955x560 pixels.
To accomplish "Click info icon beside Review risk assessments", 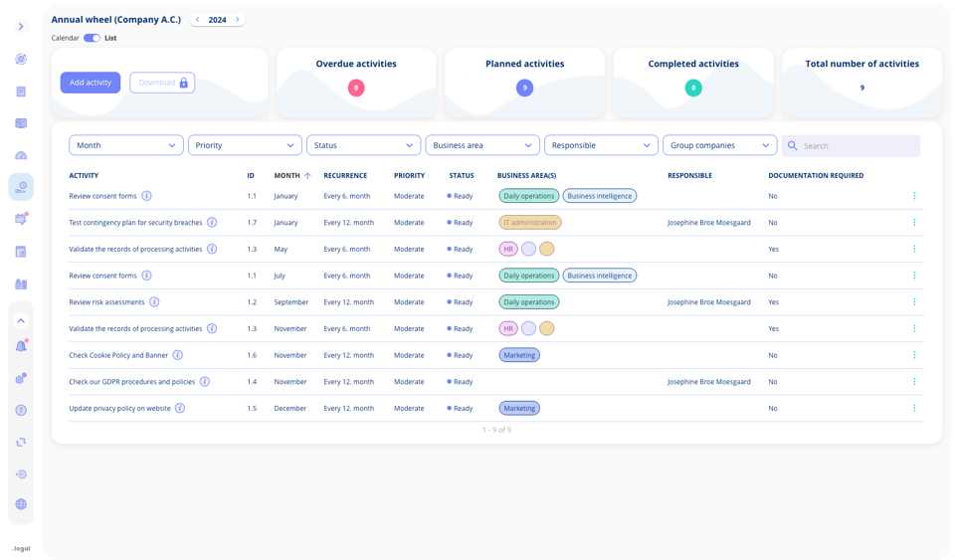I will (155, 302).
